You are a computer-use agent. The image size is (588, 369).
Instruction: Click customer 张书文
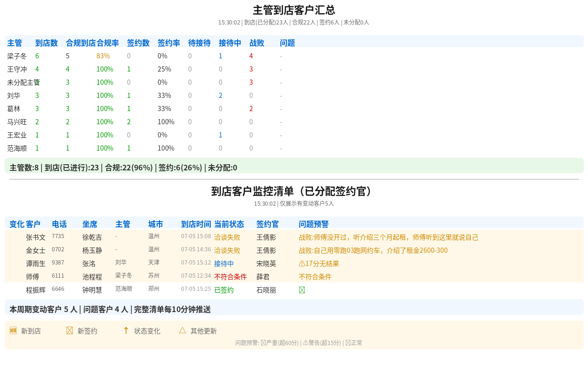pyautogui.click(x=36, y=237)
